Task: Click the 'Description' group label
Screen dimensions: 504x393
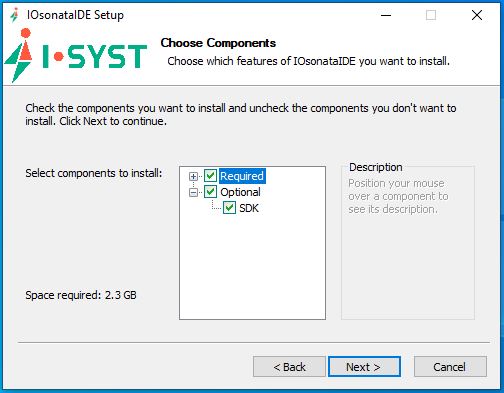Action: [376, 167]
